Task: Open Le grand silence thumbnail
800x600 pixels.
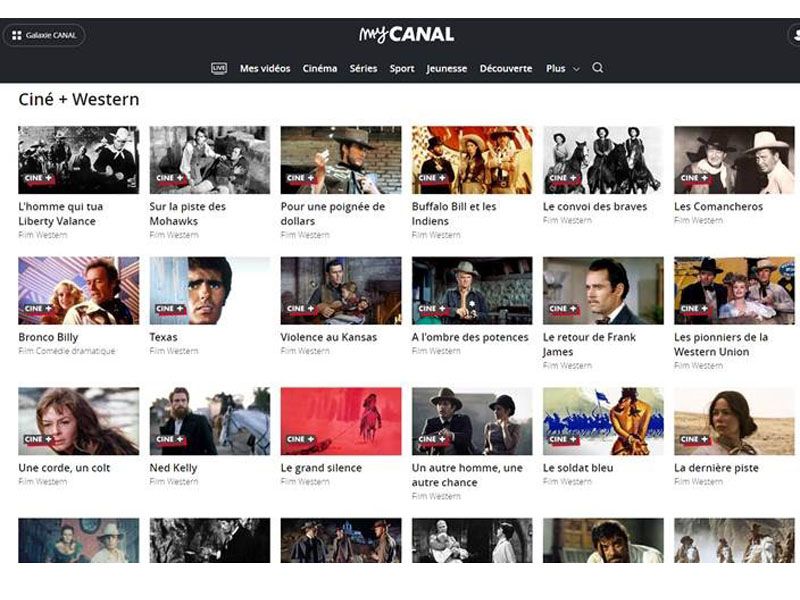Action: point(341,421)
